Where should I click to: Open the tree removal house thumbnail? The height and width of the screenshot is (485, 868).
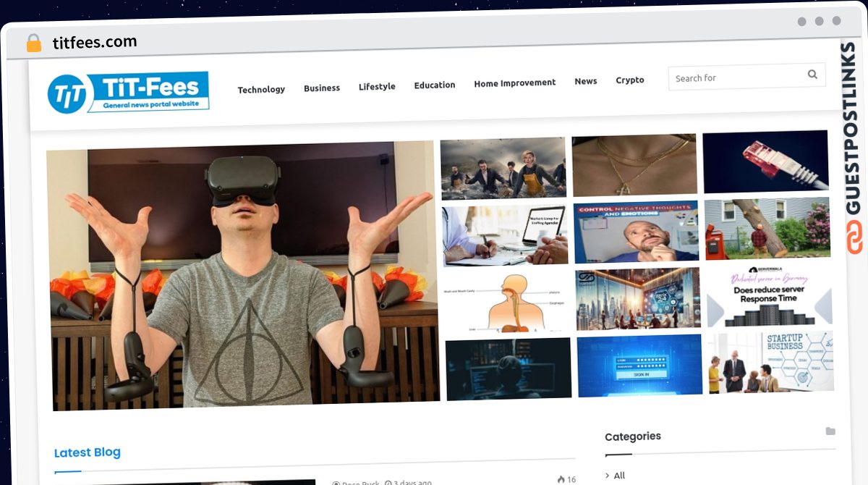[767, 228]
